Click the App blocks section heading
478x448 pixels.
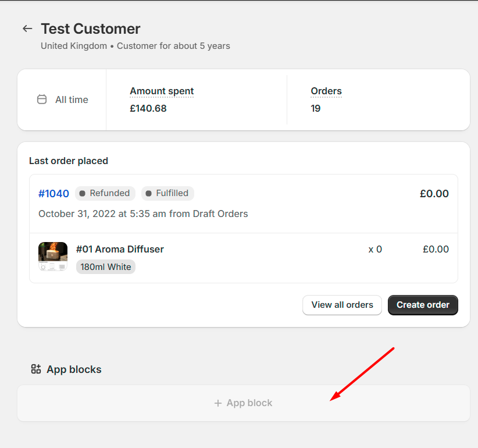coord(74,369)
